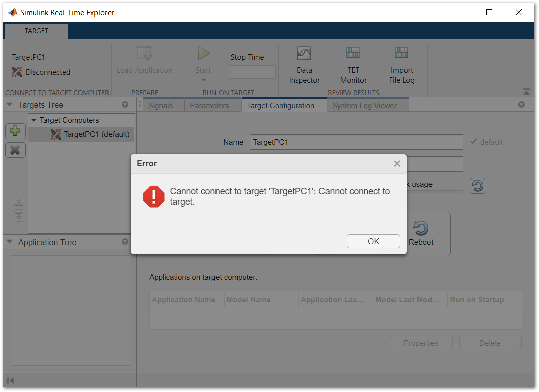The width and height of the screenshot is (539, 392).
Task: Open the tab area options menu
Action: (521, 105)
